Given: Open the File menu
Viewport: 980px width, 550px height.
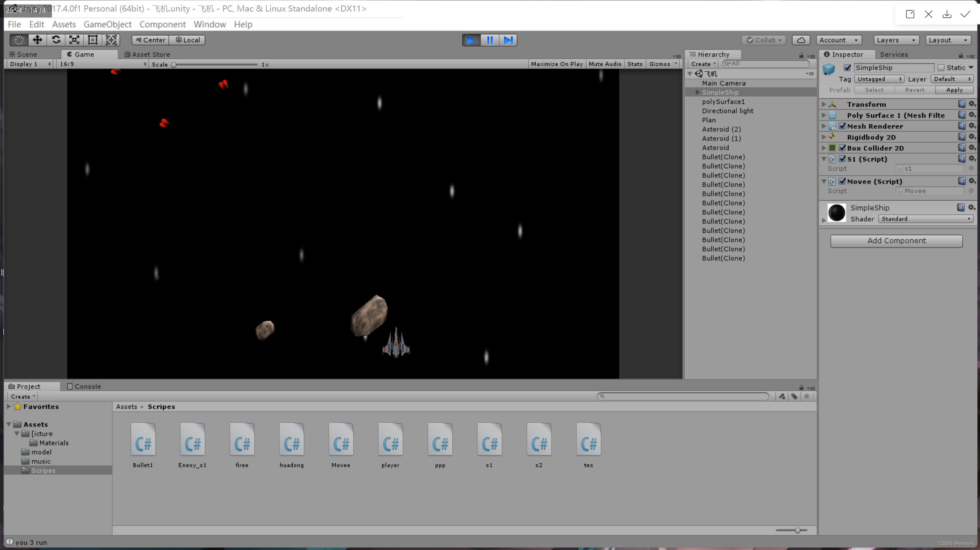Looking at the screenshot, I should point(15,24).
